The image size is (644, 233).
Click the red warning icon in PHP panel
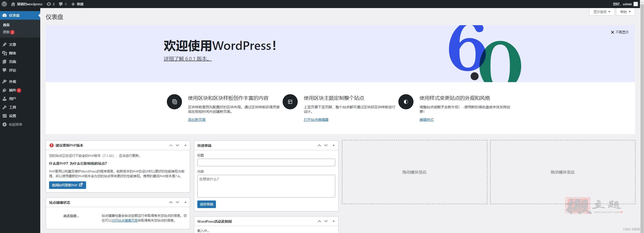point(52,145)
